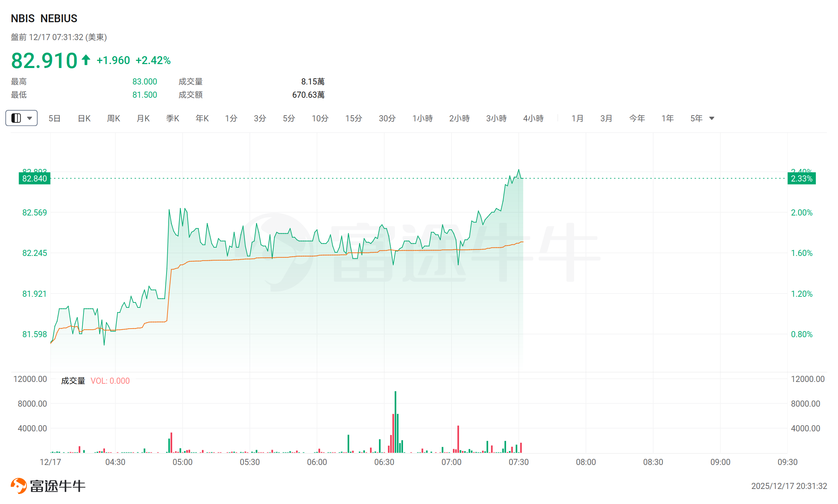Show the 今年 range
Viewport: 838px width, 504px height.
[x=637, y=118]
